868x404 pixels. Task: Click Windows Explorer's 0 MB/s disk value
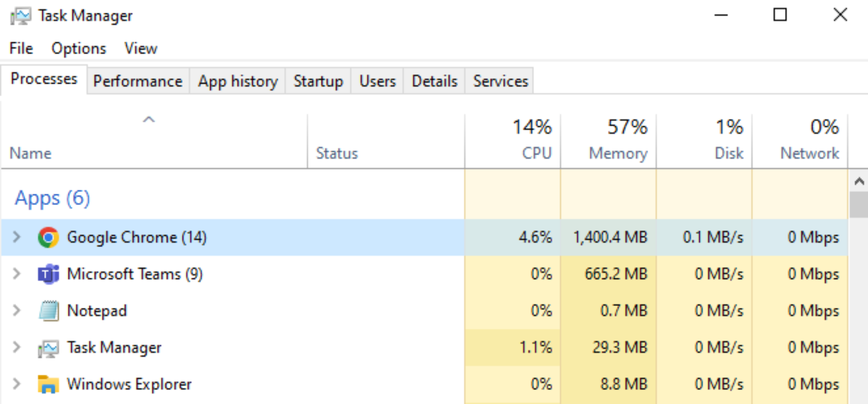coord(719,384)
